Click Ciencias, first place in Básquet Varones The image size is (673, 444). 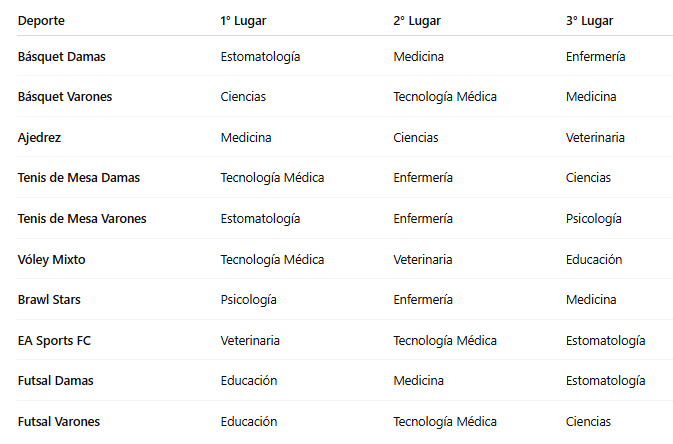pos(243,97)
